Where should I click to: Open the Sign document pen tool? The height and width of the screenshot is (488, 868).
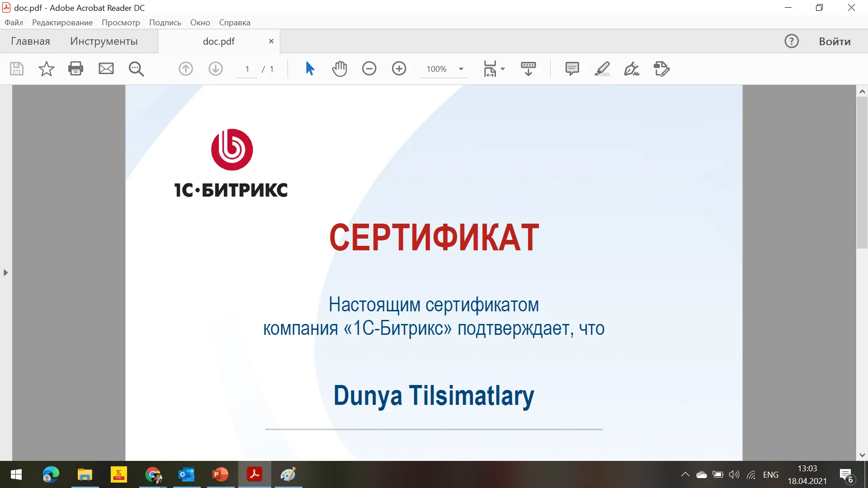[x=632, y=69]
